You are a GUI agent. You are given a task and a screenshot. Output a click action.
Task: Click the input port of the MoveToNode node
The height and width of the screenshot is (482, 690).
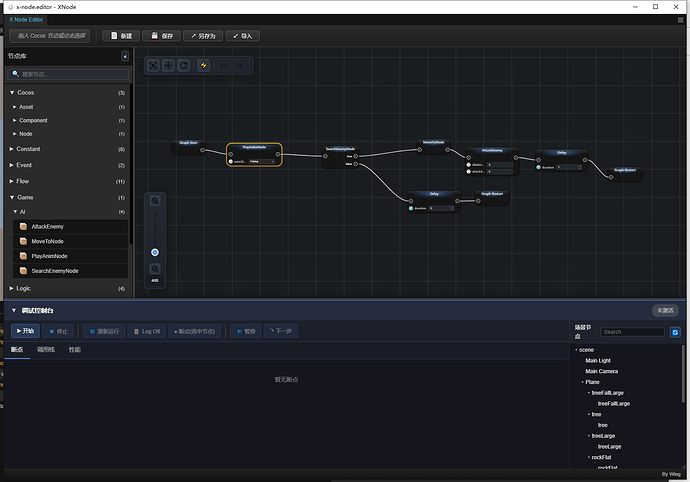pyautogui.click(x=419, y=150)
